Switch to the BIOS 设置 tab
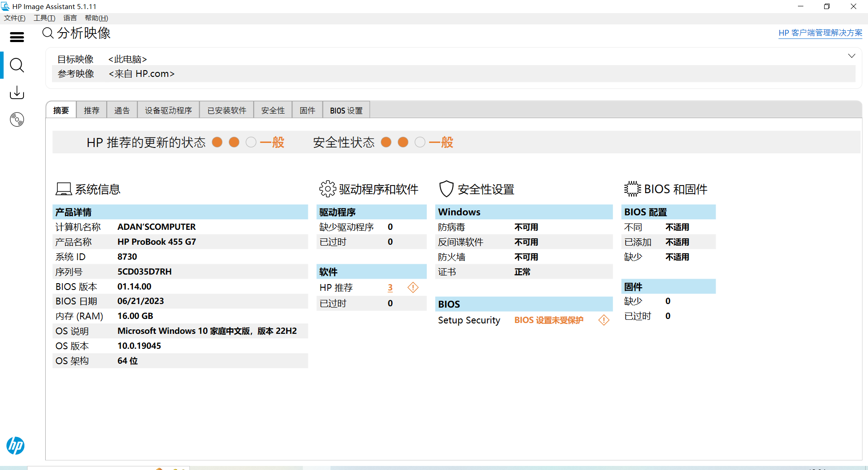Image resolution: width=868 pixels, height=470 pixels. 346,110
